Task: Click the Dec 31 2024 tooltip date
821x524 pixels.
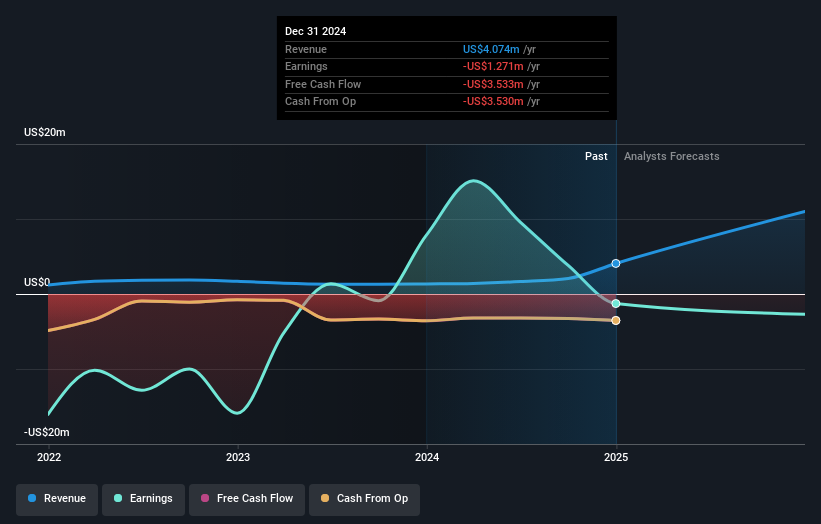Action: [315, 31]
